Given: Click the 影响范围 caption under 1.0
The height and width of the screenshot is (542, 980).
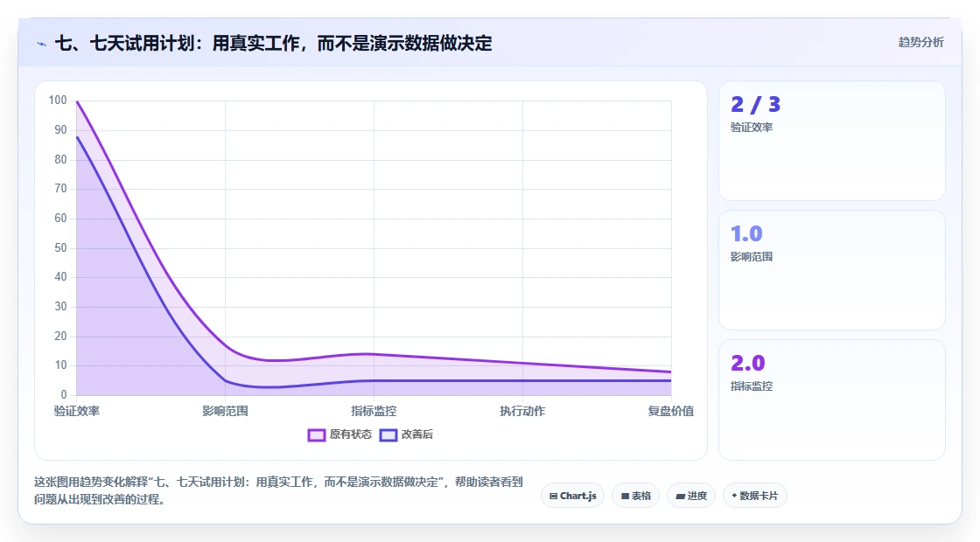Looking at the screenshot, I should tap(752, 257).
